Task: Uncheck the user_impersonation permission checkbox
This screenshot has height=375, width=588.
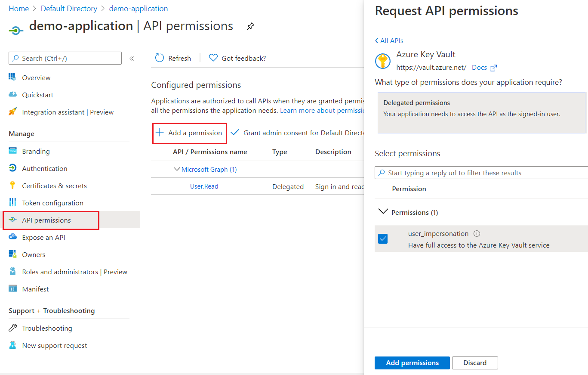Action: tap(383, 239)
